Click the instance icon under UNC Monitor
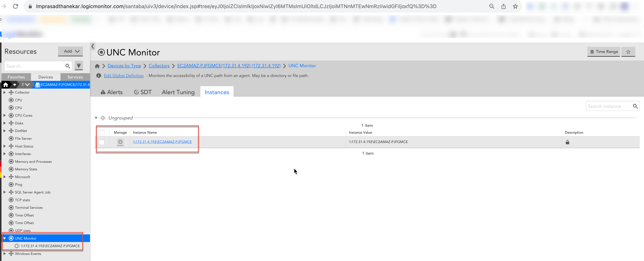644x261 pixels. (x=17, y=246)
